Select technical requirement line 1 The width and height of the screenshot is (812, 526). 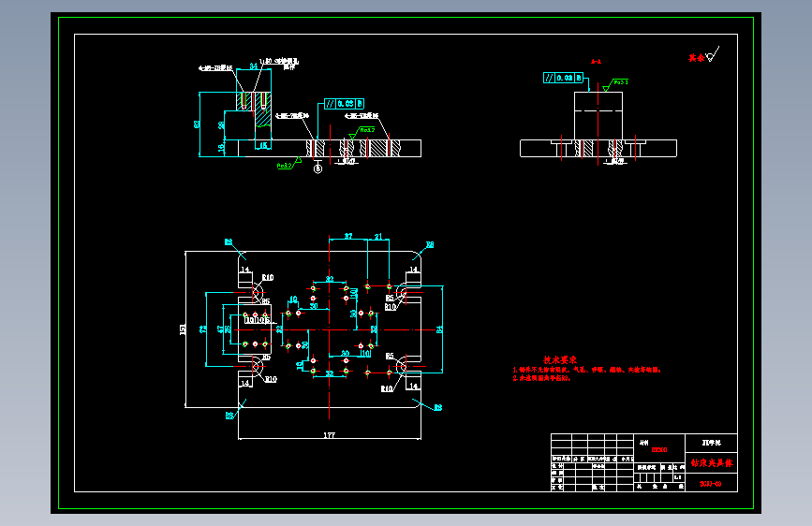[587, 370]
